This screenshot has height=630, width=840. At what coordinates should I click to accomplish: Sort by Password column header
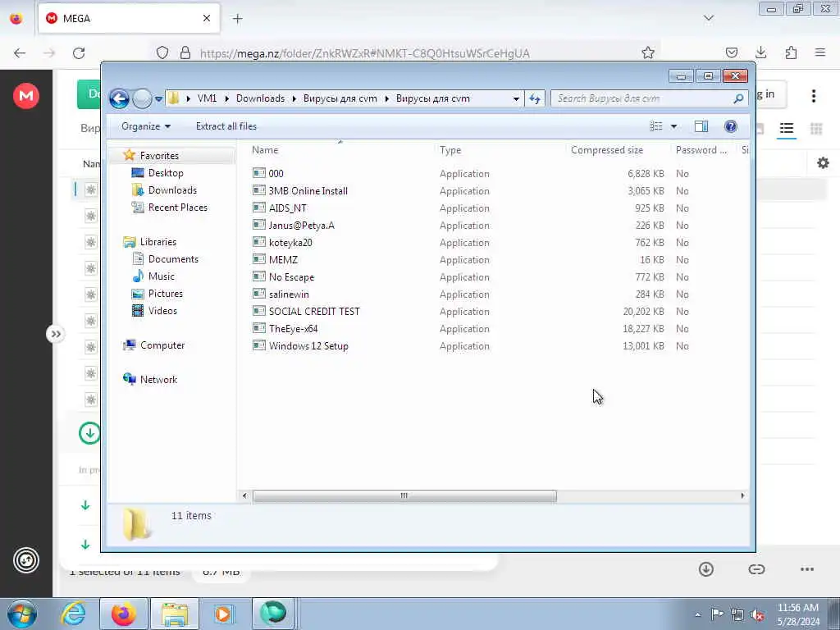tap(701, 150)
